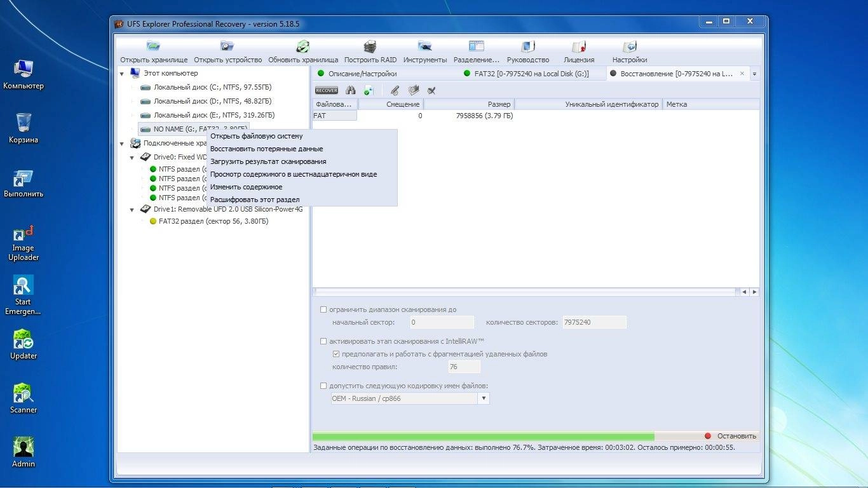Click the horizontal scrollbar right arrow
This screenshot has height=488, width=868.
click(x=754, y=292)
